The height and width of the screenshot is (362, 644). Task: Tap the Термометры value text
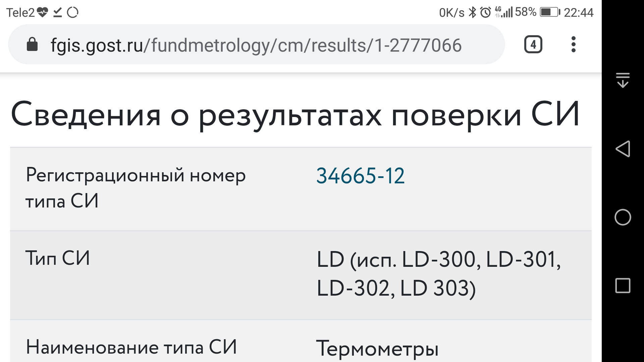pos(377,349)
